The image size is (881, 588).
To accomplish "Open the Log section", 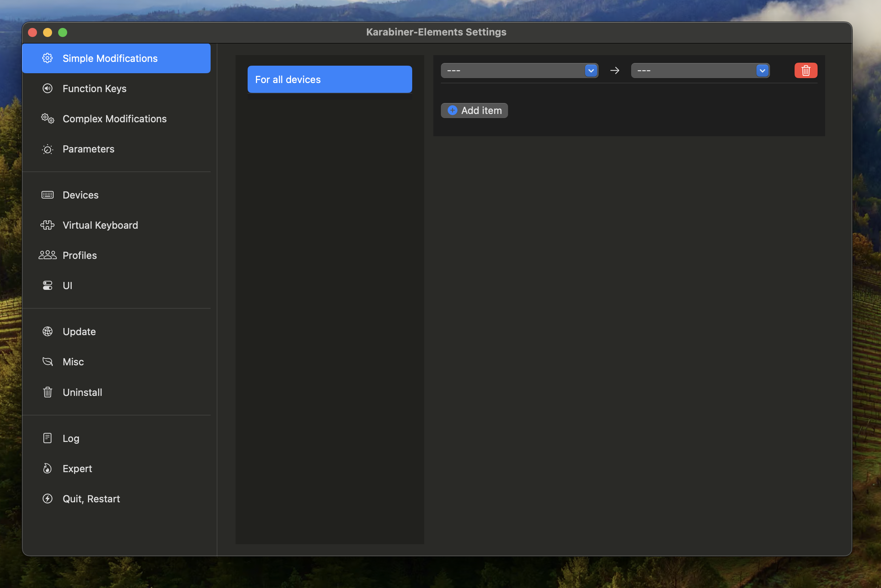I will tap(71, 439).
